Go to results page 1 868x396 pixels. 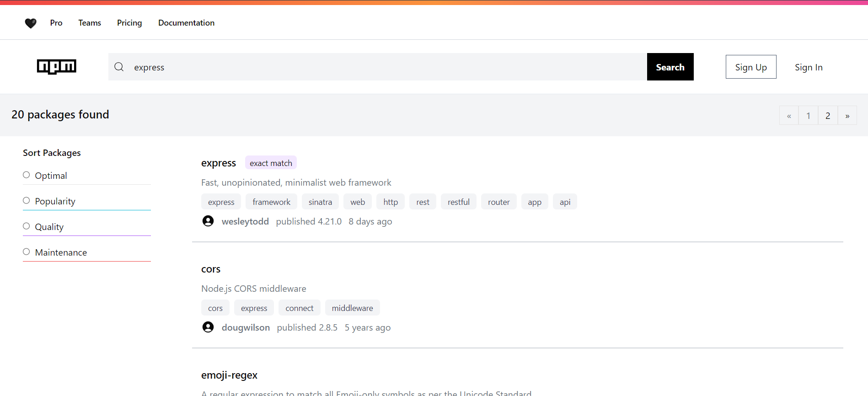coord(809,116)
